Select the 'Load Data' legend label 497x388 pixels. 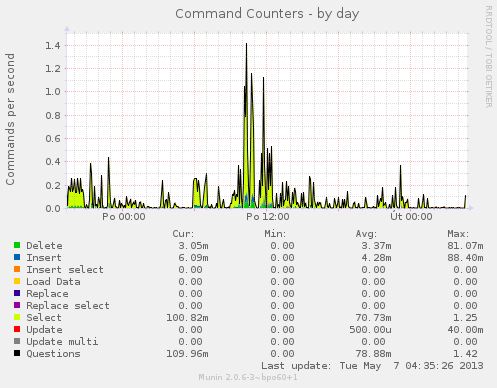[53, 282]
